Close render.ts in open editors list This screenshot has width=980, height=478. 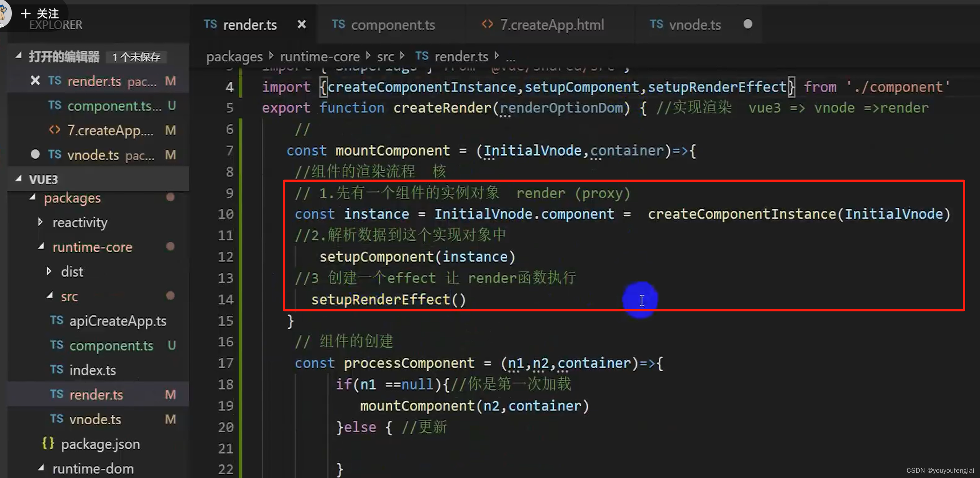(35, 81)
